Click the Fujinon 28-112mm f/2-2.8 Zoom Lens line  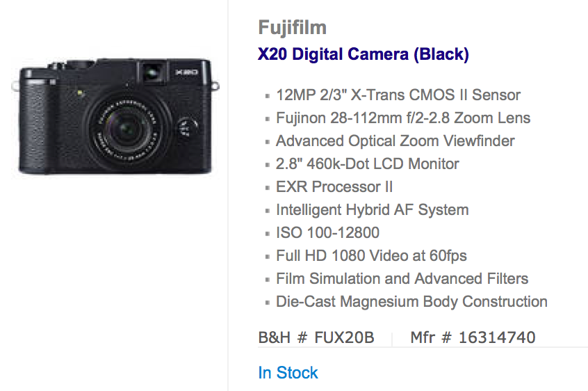point(403,118)
